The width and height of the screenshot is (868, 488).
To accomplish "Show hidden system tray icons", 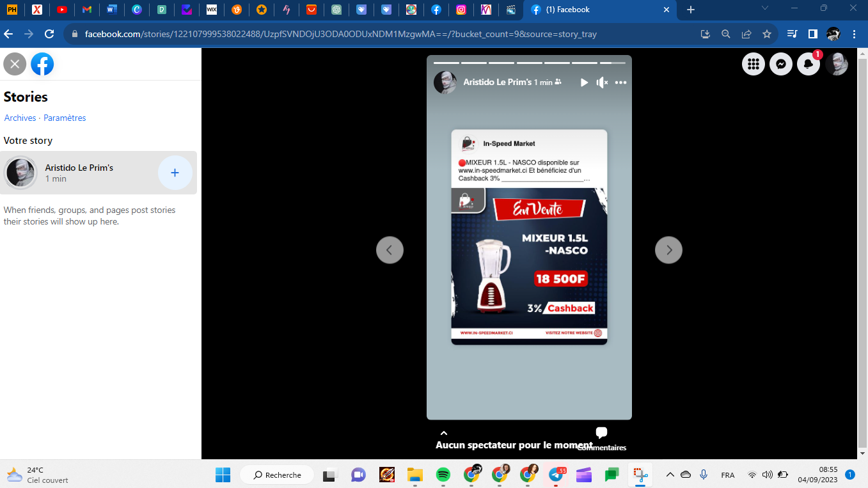I will pos(670,475).
